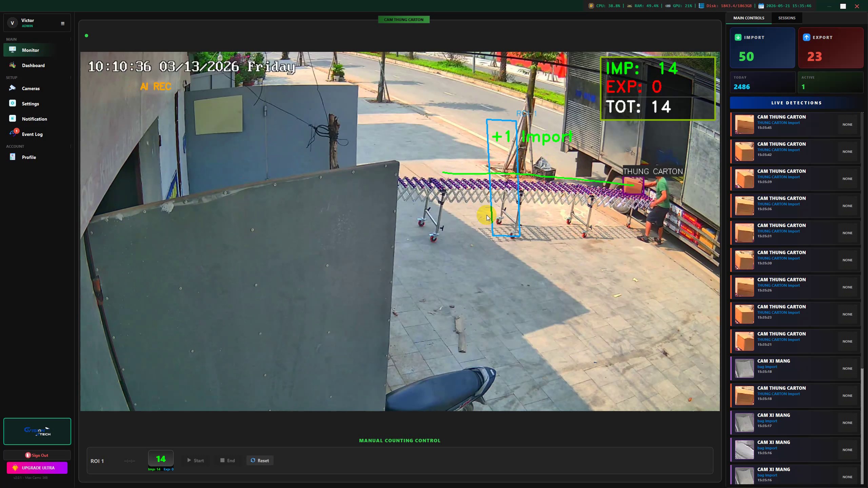Click the Import green arrow icon

point(738,37)
